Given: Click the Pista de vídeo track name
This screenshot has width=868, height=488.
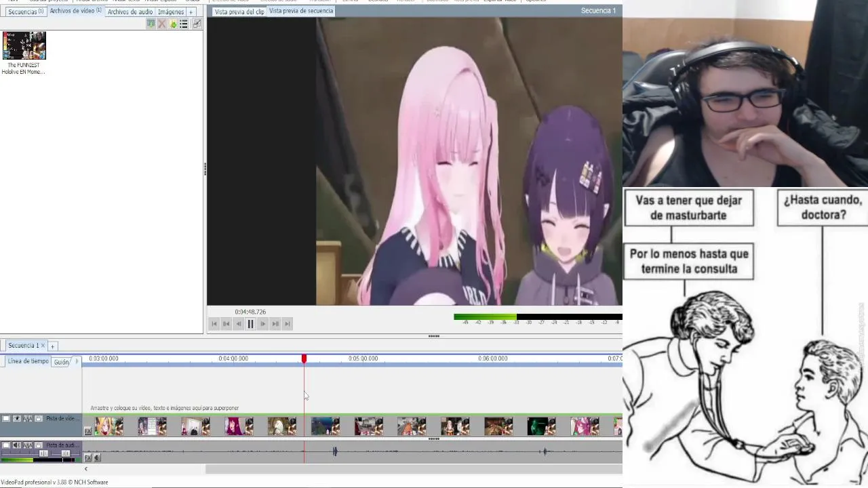Looking at the screenshot, I should pos(63,419).
